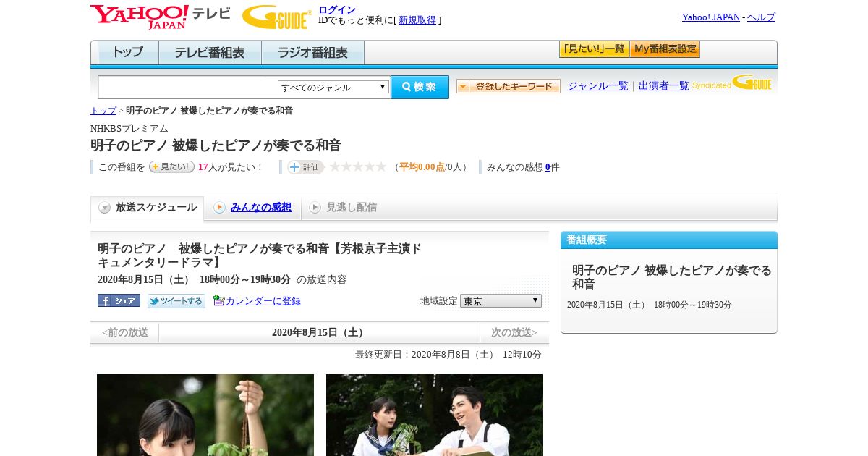Click the Syndicated G-GUIDE logo
Image resolution: width=868 pixels, height=456 pixels.
click(733, 83)
